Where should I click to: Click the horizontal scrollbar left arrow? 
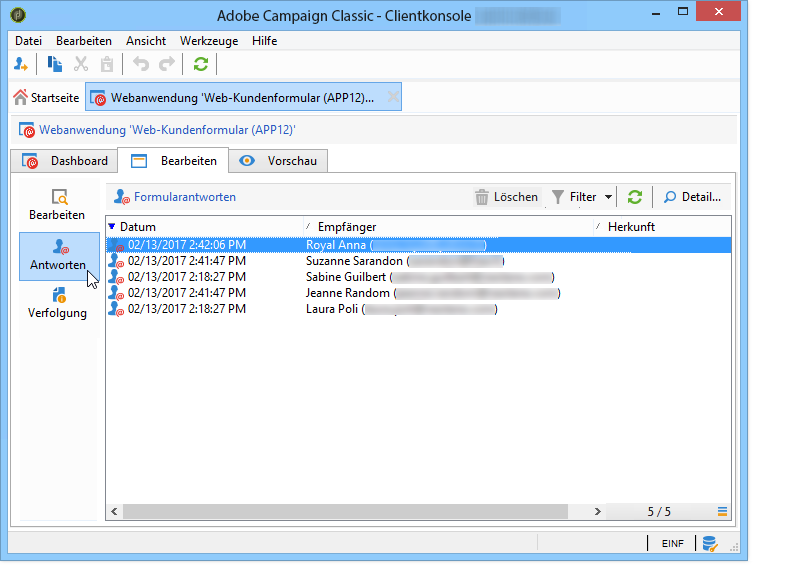pyautogui.click(x=114, y=511)
